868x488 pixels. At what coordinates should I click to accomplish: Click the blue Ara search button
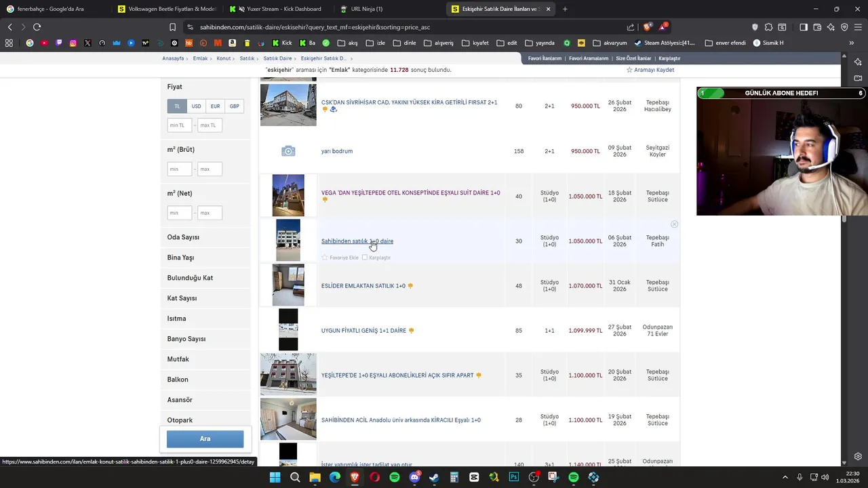(205, 439)
